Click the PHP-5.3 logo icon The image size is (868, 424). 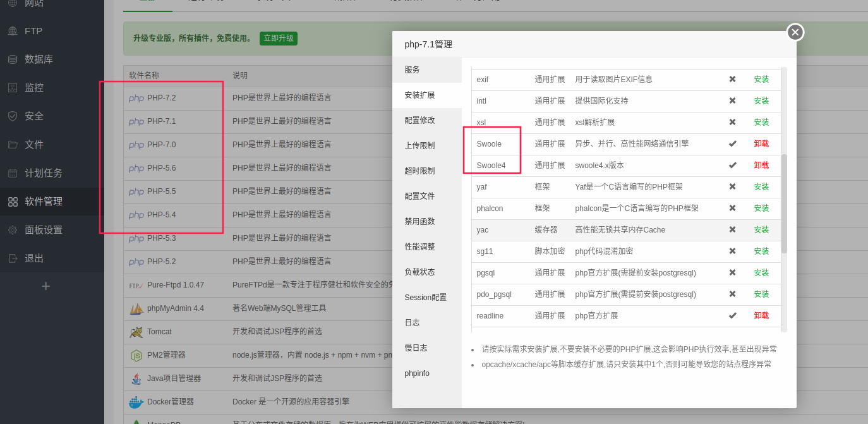136,238
